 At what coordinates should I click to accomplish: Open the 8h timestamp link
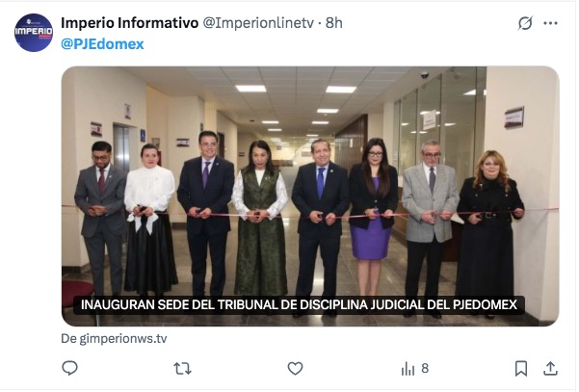333,23
